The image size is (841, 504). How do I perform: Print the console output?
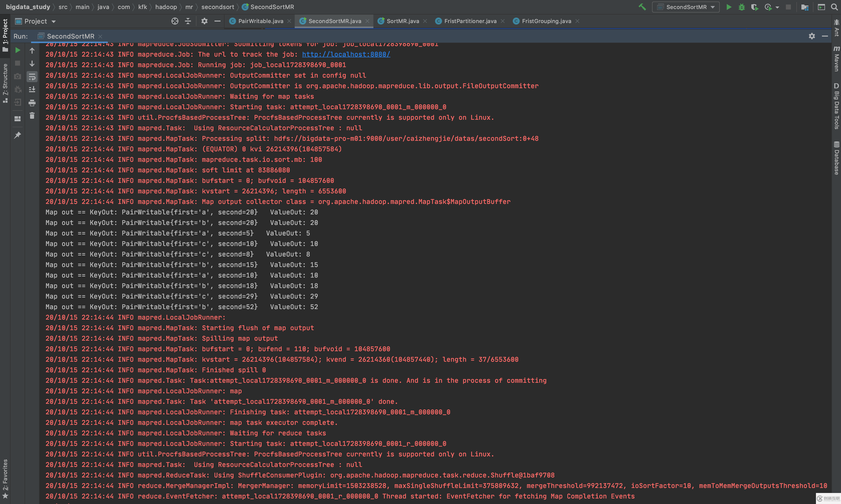[32, 102]
